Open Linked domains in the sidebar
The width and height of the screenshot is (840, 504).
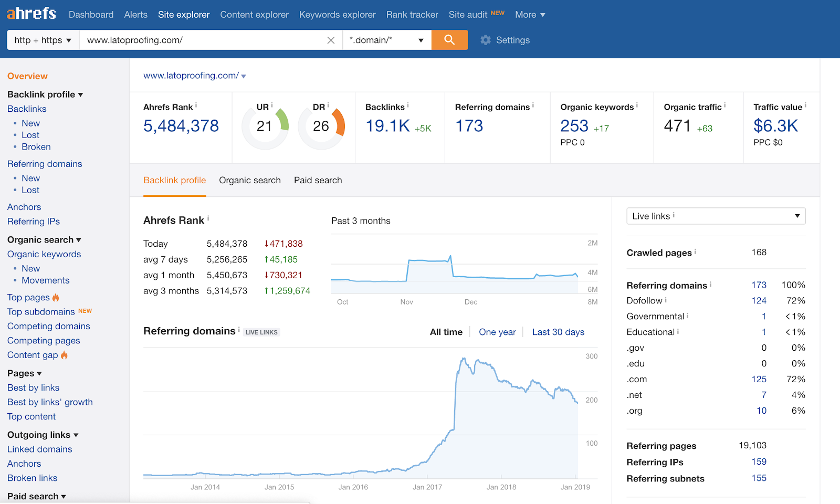[x=40, y=449]
